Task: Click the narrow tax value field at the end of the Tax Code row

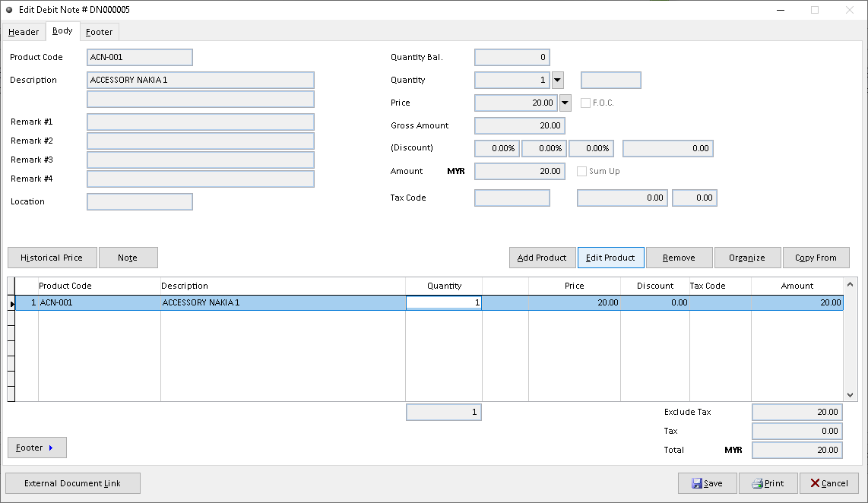Action: (x=694, y=198)
